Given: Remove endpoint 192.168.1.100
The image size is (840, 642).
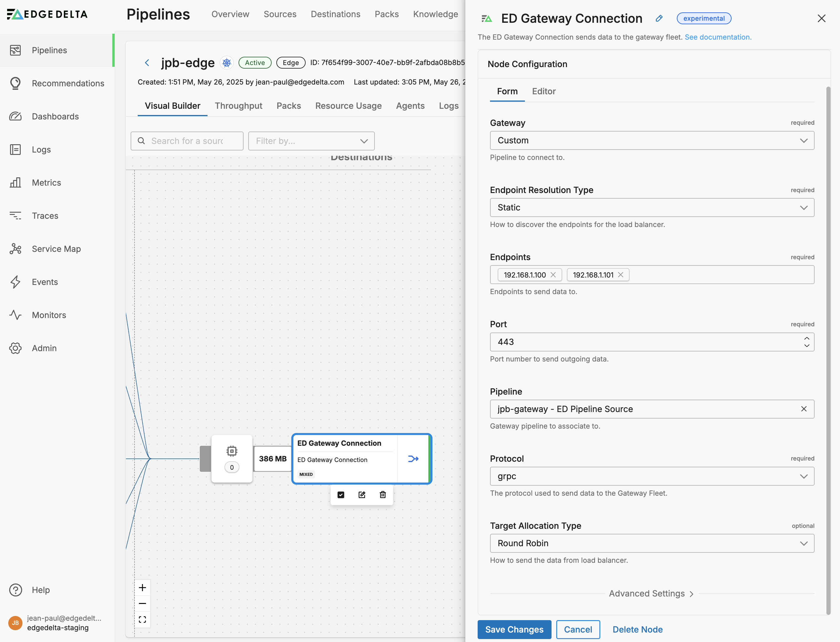Looking at the screenshot, I should [x=553, y=275].
